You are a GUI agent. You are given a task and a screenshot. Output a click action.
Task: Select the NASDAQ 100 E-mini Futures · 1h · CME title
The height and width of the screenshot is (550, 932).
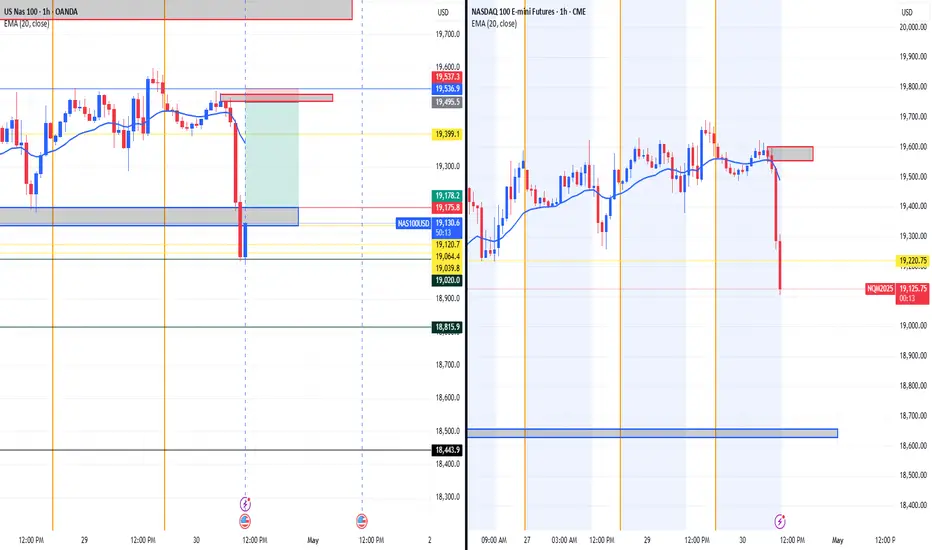click(528, 11)
